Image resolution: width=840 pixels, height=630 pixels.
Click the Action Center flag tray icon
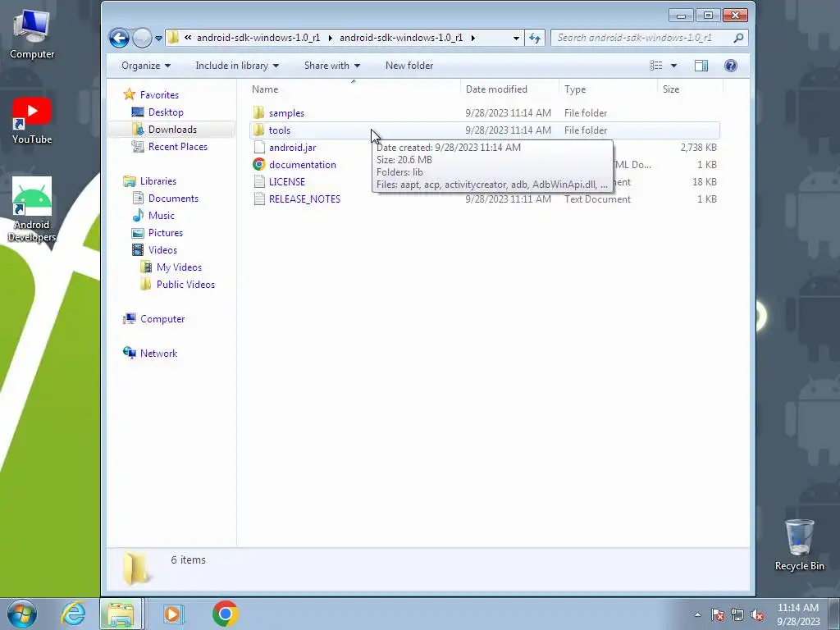[x=718, y=615]
